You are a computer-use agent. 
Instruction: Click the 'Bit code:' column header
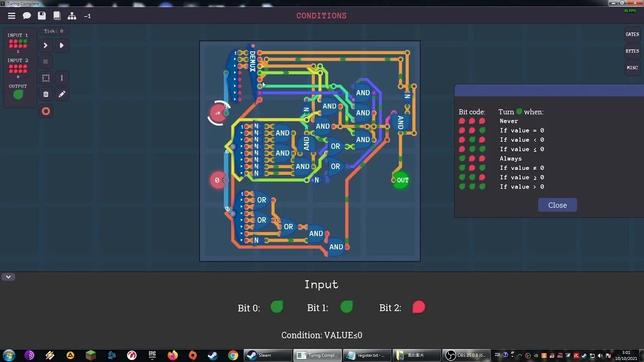pyautogui.click(x=472, y=112)
